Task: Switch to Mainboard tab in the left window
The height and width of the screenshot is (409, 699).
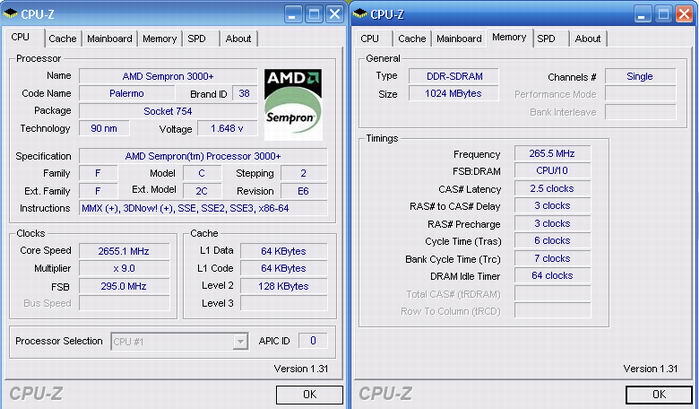Action: [110, 39]
